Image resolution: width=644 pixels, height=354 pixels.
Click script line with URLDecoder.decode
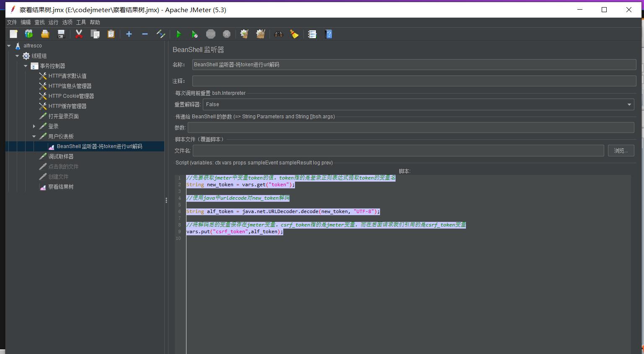[283, 211]
